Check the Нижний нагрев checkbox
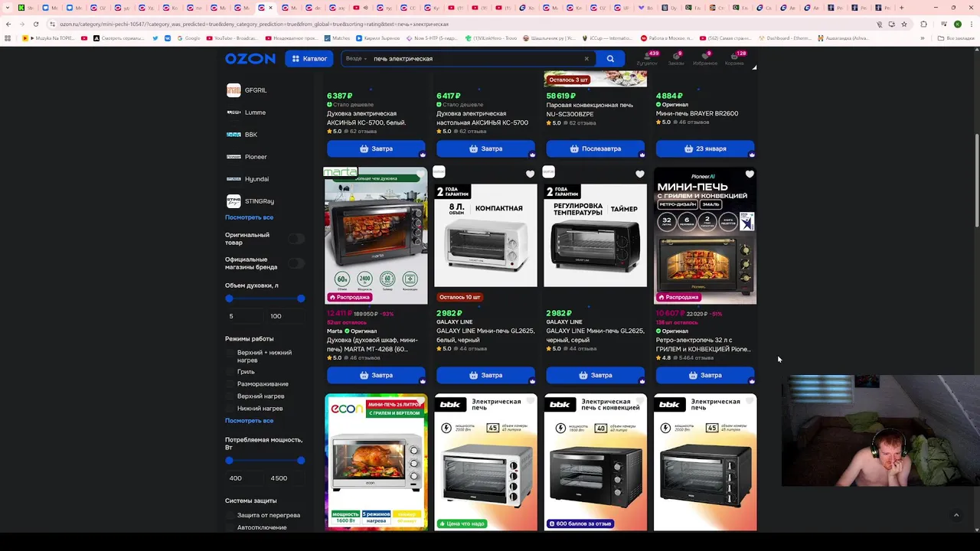 click(x=230, y=409)
